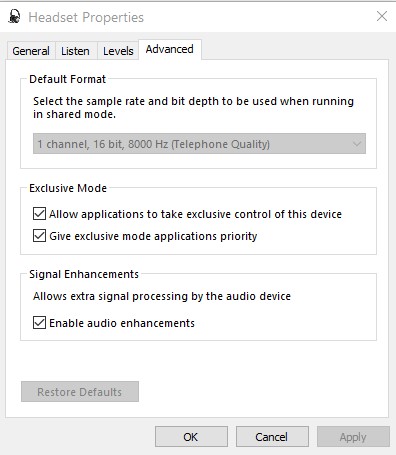Open the sample rate format dropdown
The image size is (396, 455).
click(x=199, y=144)
